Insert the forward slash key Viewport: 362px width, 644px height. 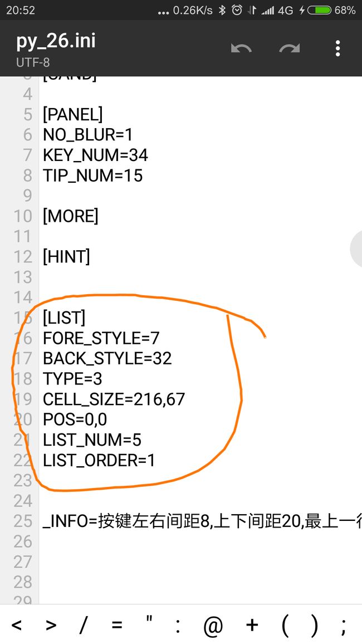[x=84, y=625]
